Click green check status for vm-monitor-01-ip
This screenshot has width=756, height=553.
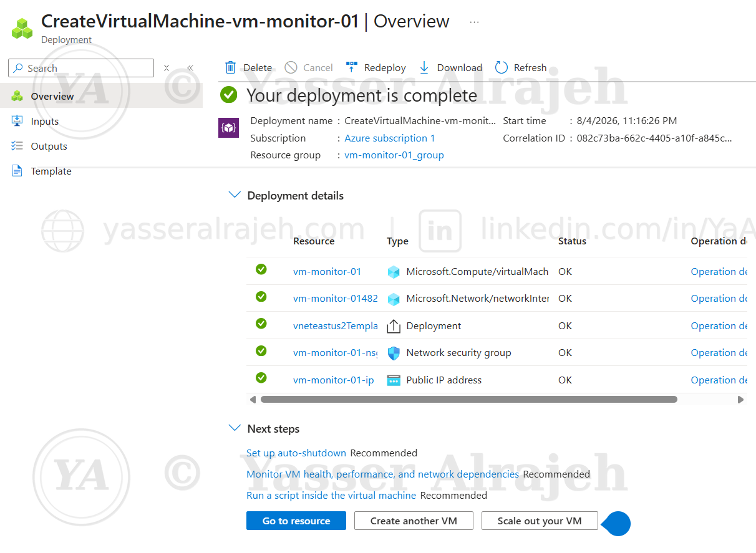tap(261, 378)
